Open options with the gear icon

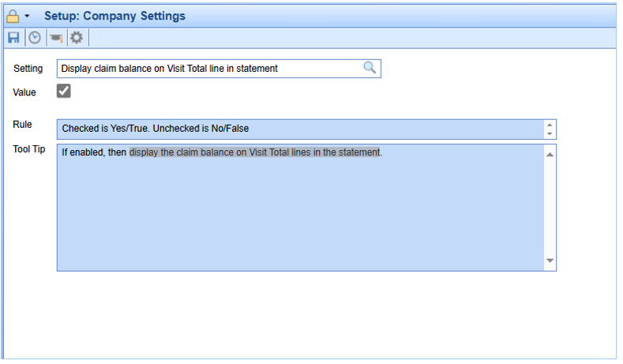[77, 38]
